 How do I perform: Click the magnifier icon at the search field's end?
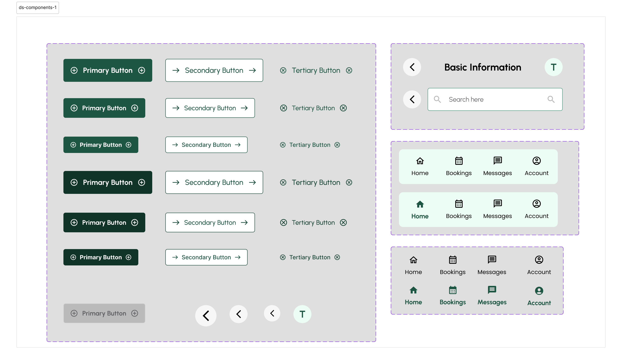(551, 99)
